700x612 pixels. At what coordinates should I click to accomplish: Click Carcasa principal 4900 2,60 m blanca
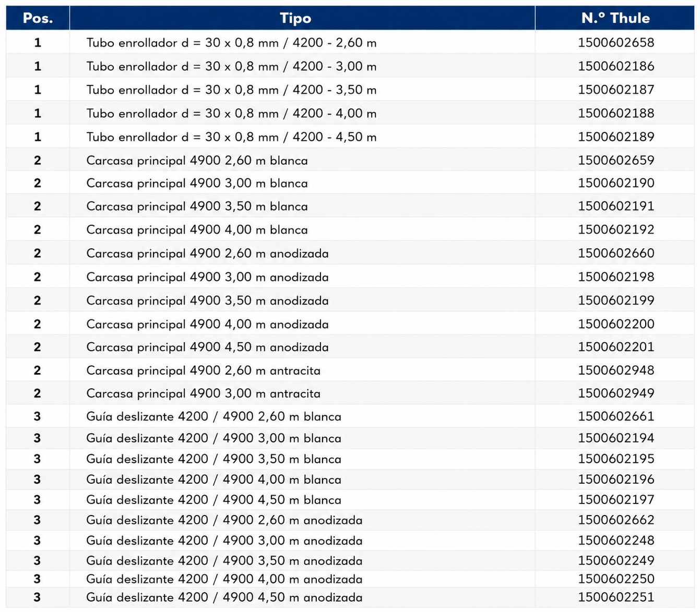tap(197, 161)
